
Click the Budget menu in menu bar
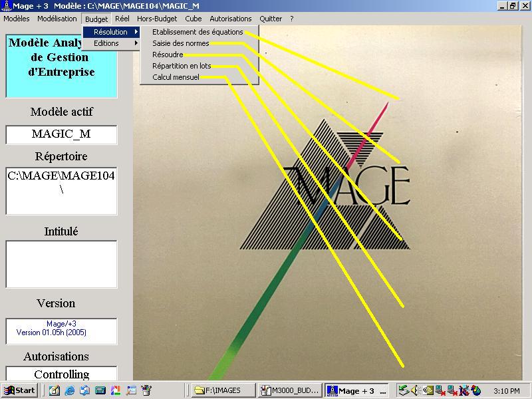click(x=96, y=19)
